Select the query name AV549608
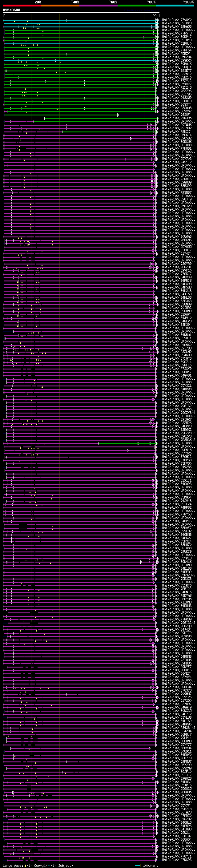 (11, 10)
